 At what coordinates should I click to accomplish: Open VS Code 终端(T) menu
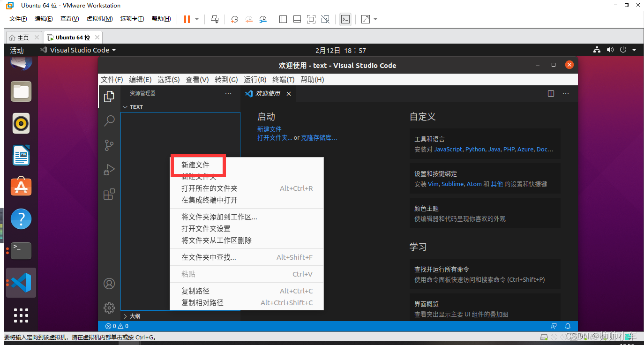(284, 80)
